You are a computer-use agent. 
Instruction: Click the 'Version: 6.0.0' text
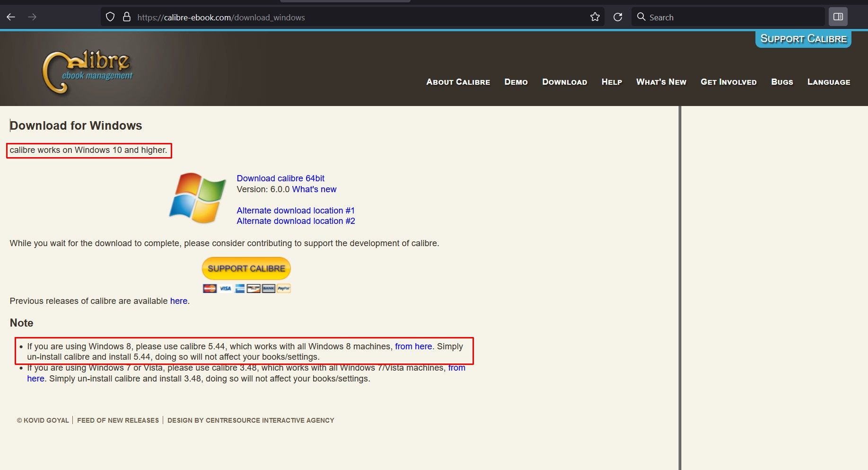pyautogui.click(x=263, y=189)
